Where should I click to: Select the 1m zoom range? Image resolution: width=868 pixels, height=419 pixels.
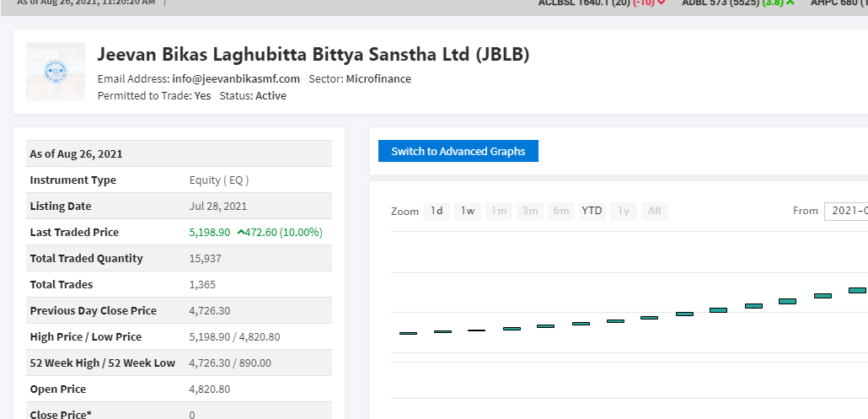pyautogui.click(x=499, y=211)
